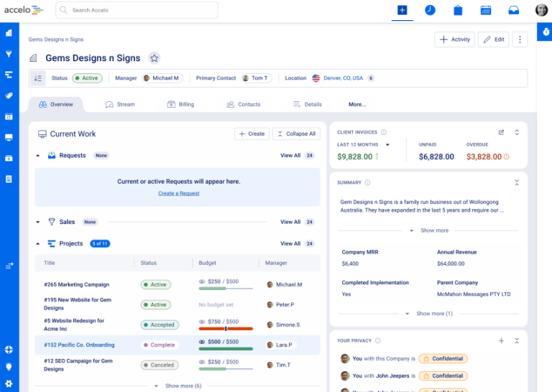The image size is (552, 392).
Task: Open client invoices external link icon
Action: click(x=501, y=132)
